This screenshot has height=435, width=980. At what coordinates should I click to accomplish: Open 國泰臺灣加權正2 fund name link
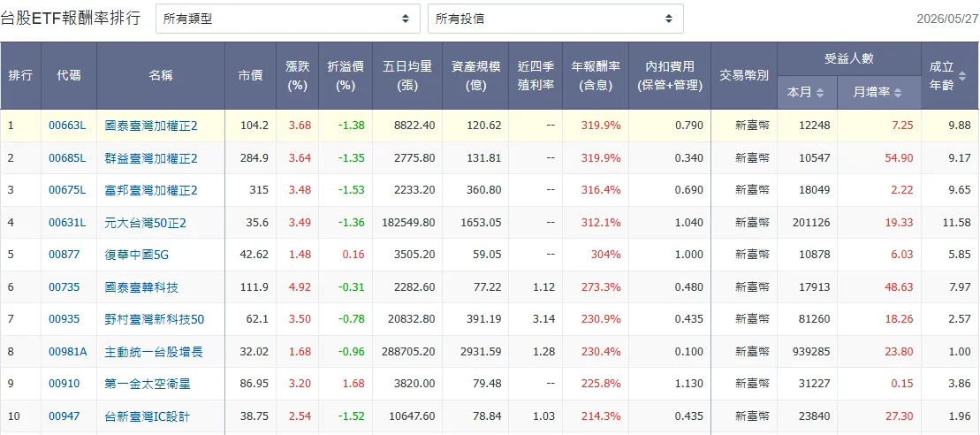click(x=151, y=125)
